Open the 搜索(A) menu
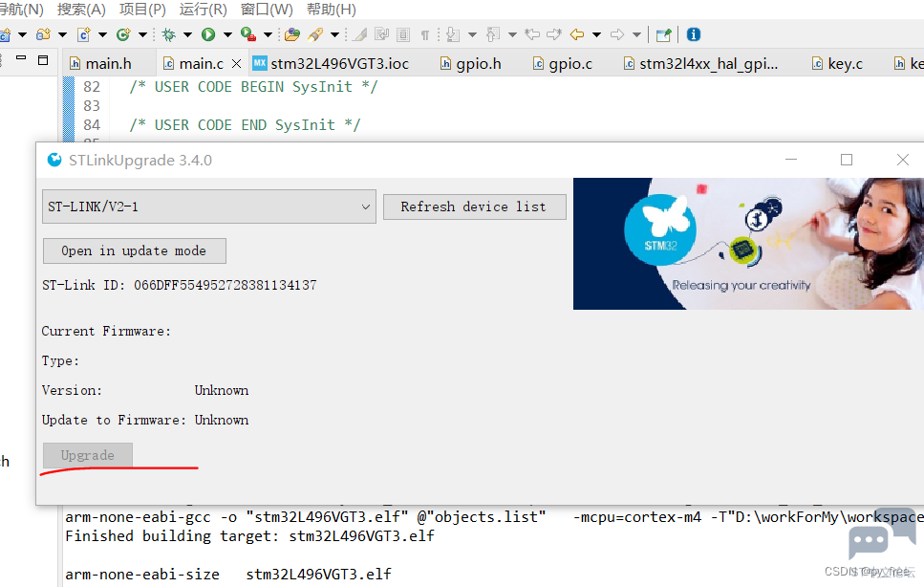The height and width of the screenshot is (587, 924). point(81,10)
